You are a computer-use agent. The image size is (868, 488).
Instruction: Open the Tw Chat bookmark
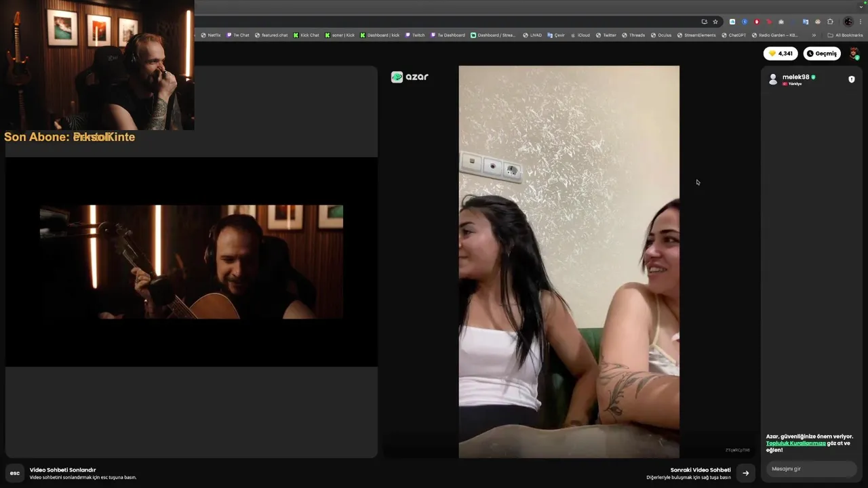tap(238, 35)
